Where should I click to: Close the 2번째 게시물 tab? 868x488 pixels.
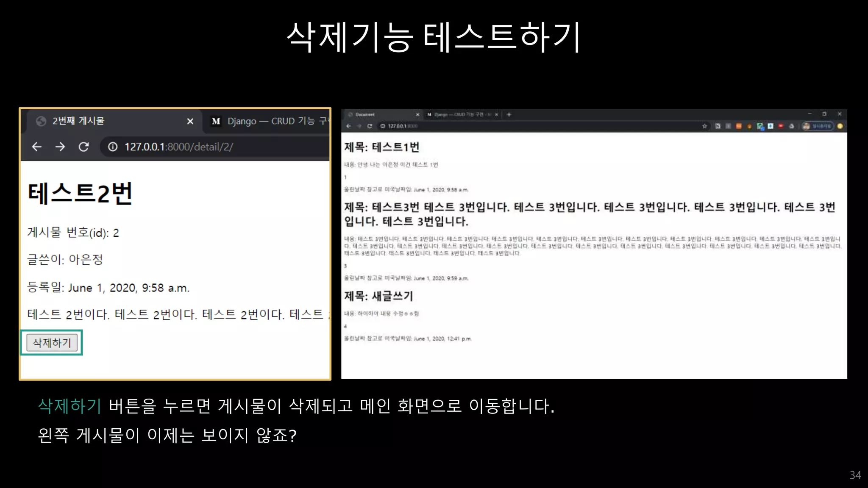click(x=190, y=121)
